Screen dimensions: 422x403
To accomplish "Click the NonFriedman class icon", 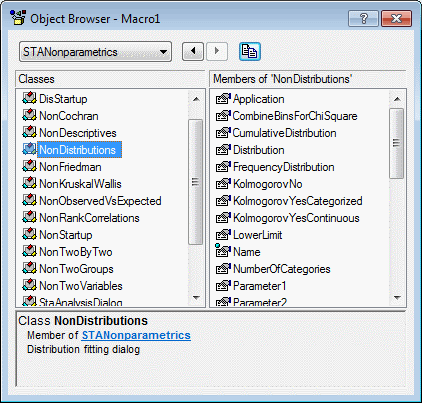I will click(x=29, y=166).
